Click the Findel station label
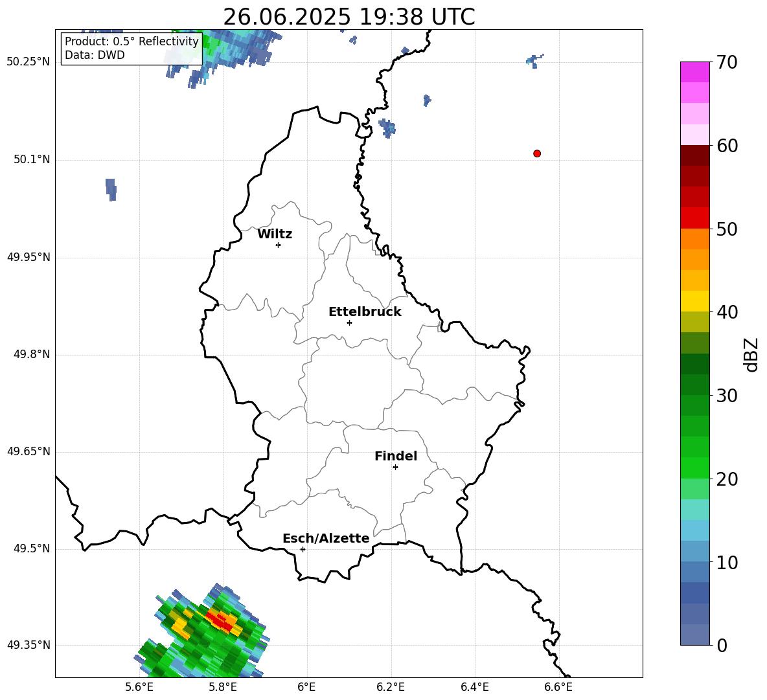Screen dimensions: 767x700 click(x=396, y=456)
